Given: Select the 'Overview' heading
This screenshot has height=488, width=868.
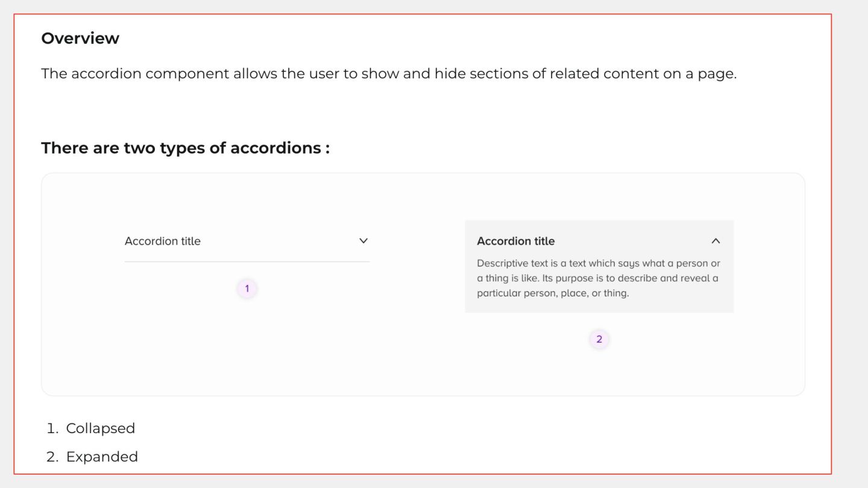Looking at the screenshot, I should click(x=80, y=39).
